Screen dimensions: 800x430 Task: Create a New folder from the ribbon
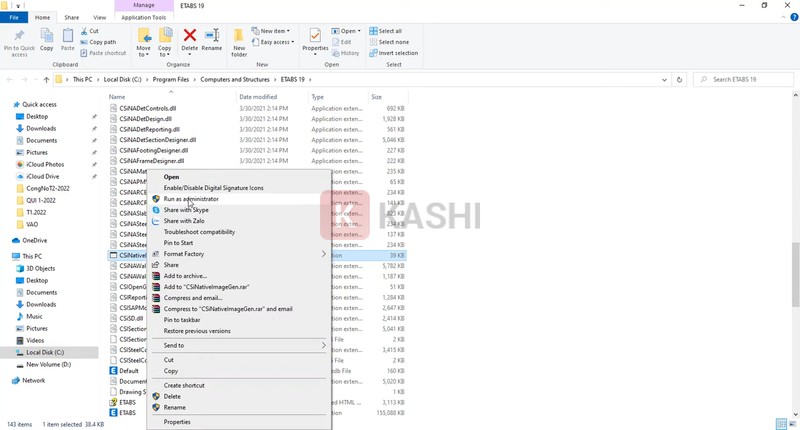pyautogui.click(x=240, y=41)
